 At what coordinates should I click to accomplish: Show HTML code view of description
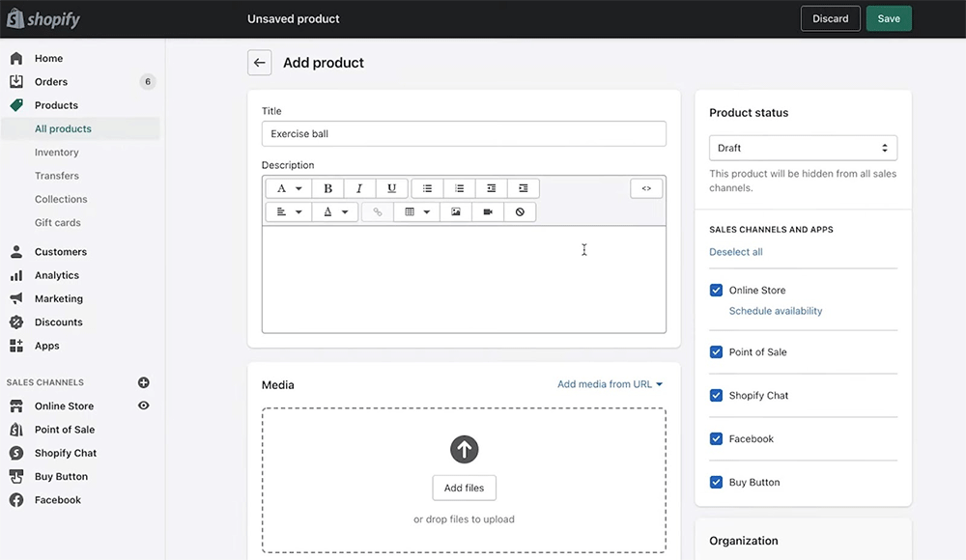646,188
